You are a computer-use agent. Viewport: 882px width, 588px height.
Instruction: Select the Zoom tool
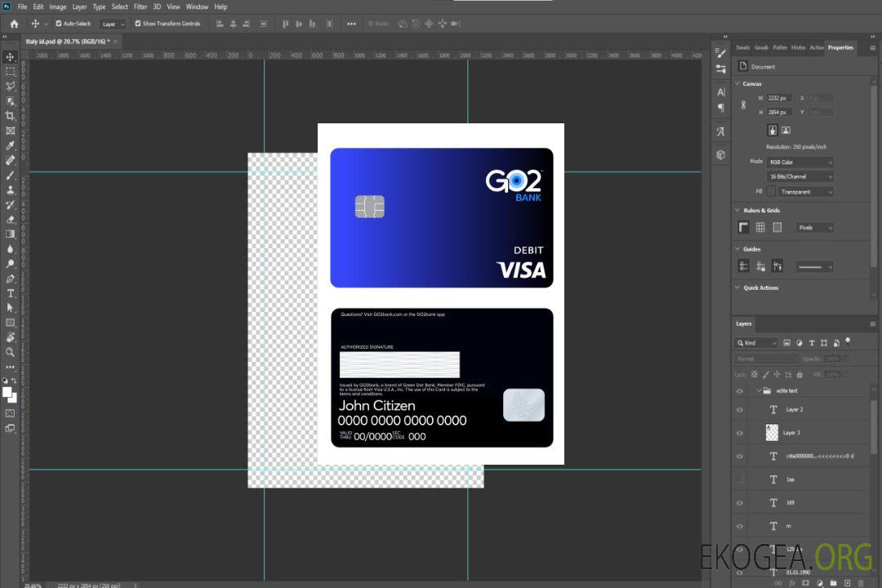point(10,352)
